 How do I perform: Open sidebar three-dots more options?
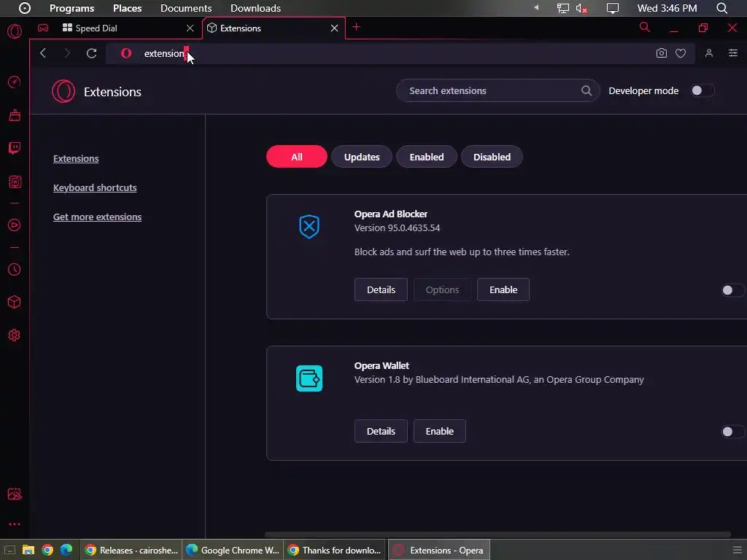tap(15, 524)
